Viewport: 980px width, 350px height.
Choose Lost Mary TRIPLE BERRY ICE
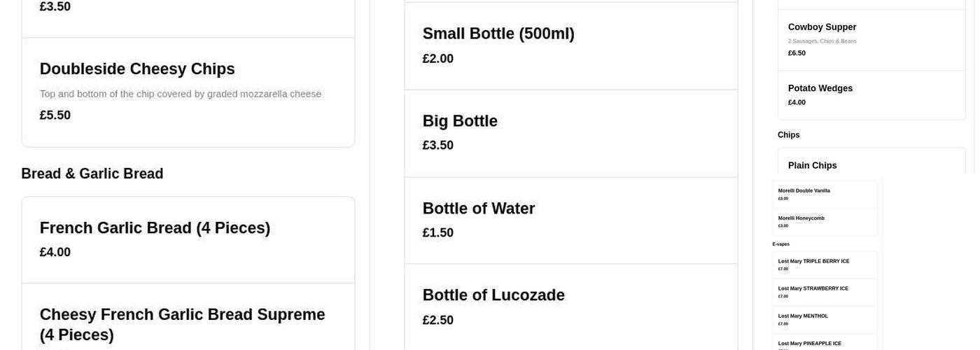pos(825,265)
